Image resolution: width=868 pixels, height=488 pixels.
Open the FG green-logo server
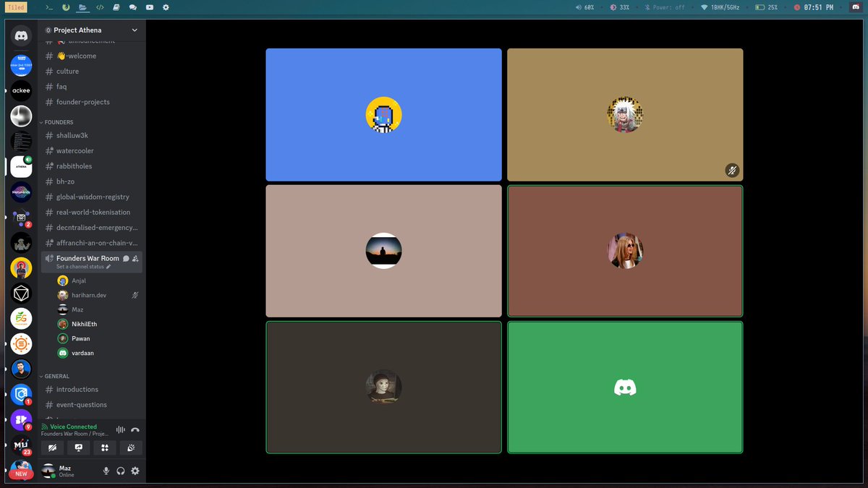point(21,318)
